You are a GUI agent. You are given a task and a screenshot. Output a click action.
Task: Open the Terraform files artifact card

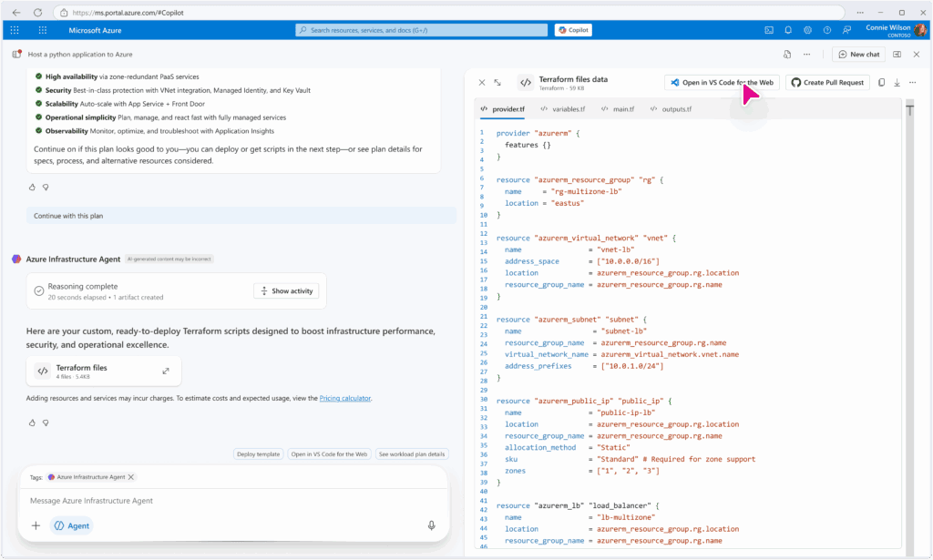coord(104,372)
